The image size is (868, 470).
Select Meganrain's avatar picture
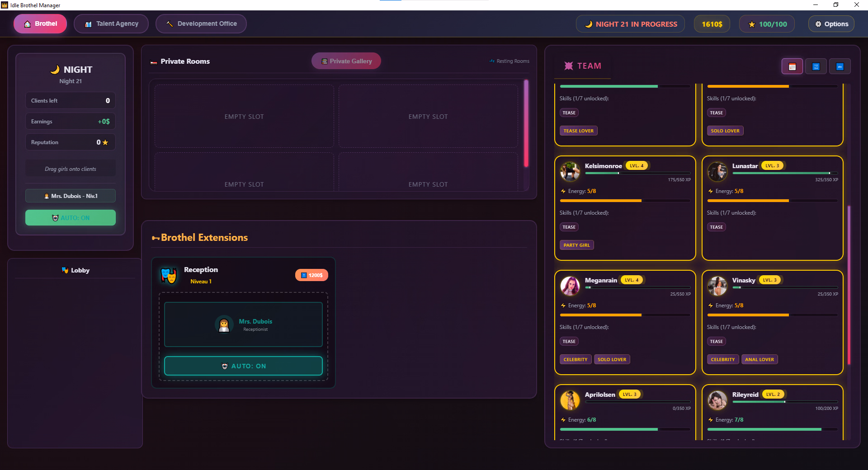570,286
